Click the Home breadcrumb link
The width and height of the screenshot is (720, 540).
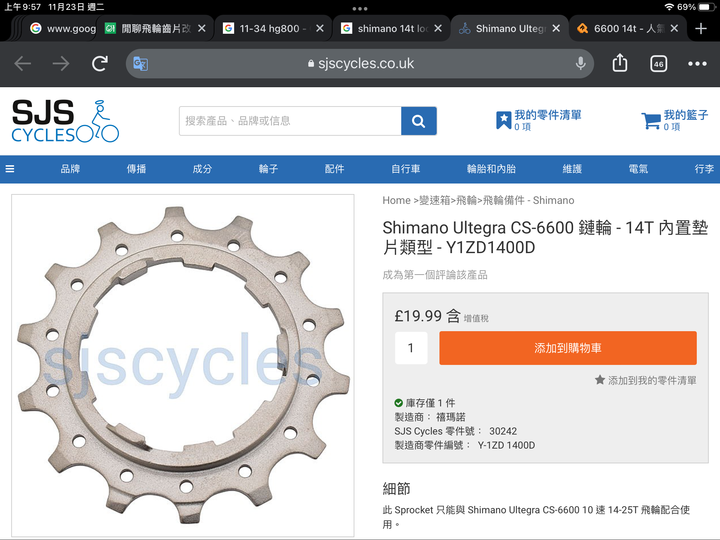click(x=396, y=200)
